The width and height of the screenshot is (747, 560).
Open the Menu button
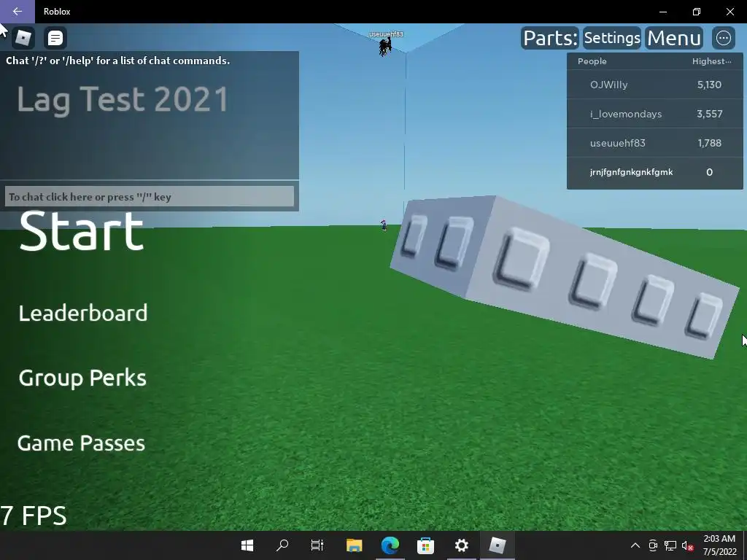674,38
